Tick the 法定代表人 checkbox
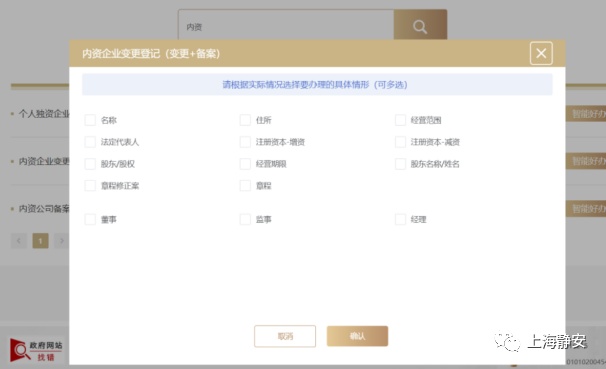 coord(90,142)
